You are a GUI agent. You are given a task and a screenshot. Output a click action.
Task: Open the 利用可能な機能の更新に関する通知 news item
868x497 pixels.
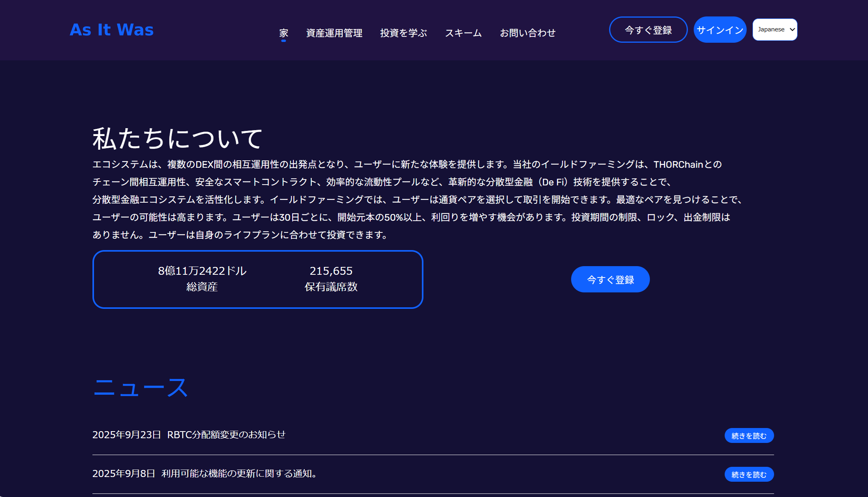click(x=239, y=473)
